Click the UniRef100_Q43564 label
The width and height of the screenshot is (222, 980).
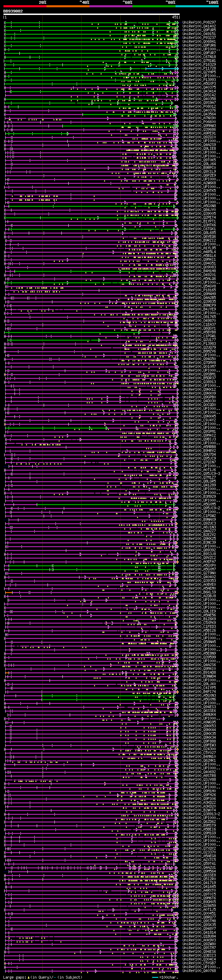tap(199, 114)
